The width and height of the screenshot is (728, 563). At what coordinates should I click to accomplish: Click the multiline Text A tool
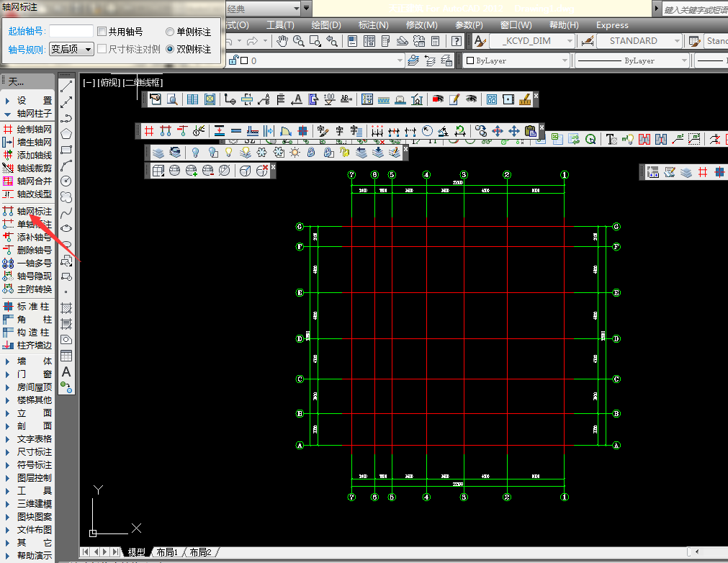pos(66,371)
